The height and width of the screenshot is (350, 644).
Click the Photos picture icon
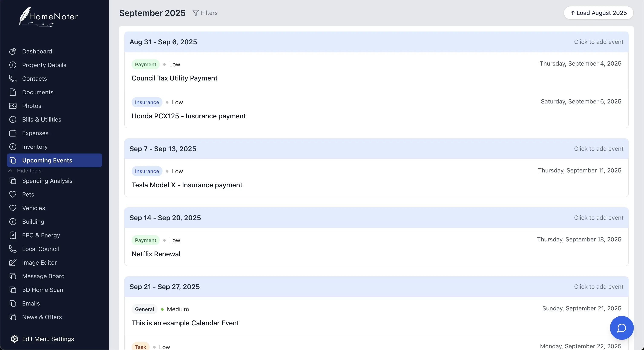pos(13,106)
